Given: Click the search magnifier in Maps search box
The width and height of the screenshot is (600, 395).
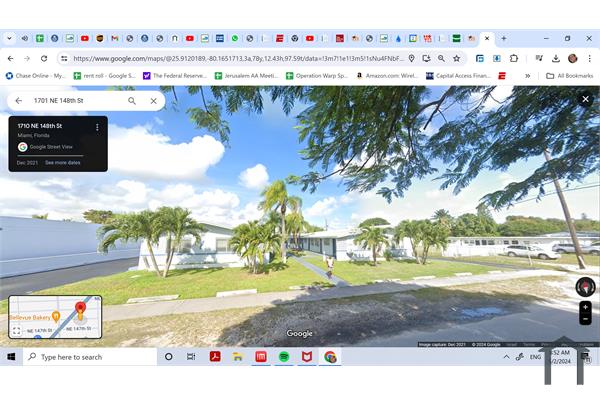Looking at the screenshot, I should click(x=132, y=101).
